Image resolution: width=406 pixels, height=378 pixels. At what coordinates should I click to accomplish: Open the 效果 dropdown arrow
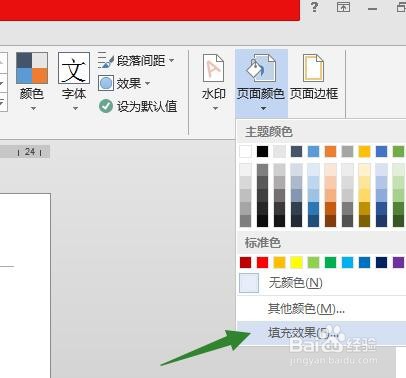[x=147, y=83]
